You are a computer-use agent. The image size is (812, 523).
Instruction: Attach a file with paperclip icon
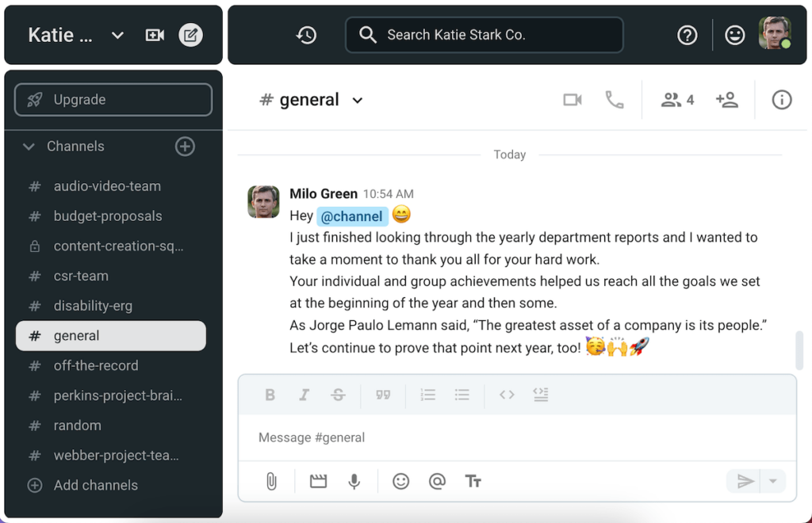(271, 481)
